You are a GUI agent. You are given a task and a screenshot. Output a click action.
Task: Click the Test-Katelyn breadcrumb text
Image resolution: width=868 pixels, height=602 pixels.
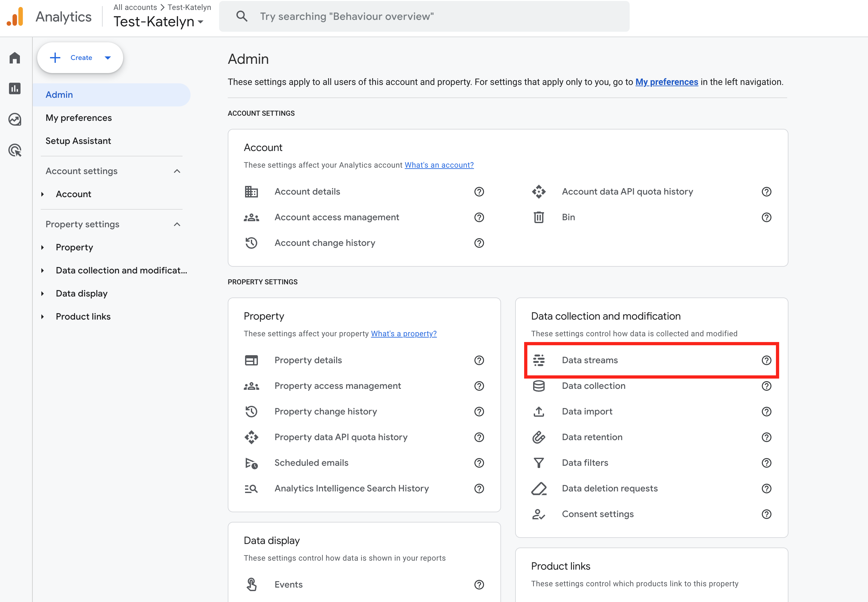(189, 7)
